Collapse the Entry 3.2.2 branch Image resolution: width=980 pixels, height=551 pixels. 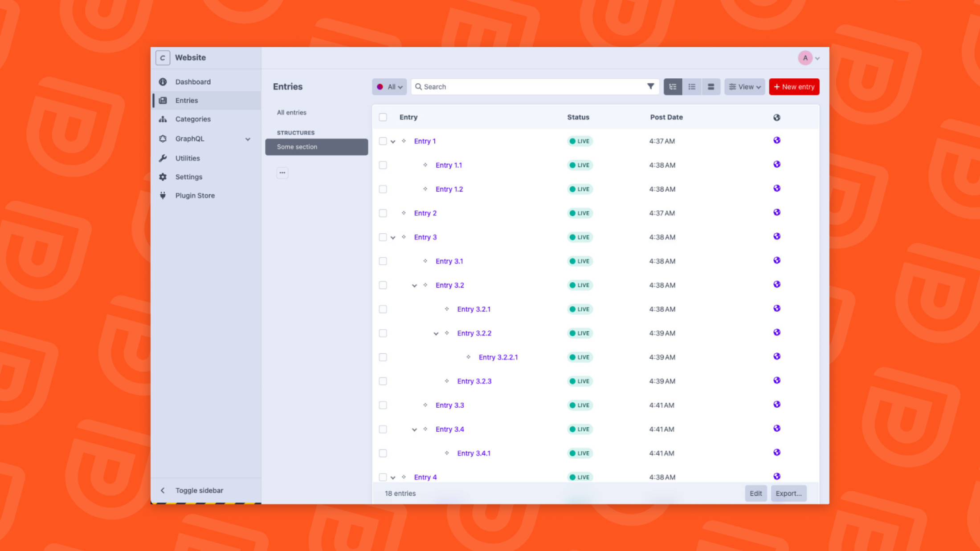pos(436,333)
